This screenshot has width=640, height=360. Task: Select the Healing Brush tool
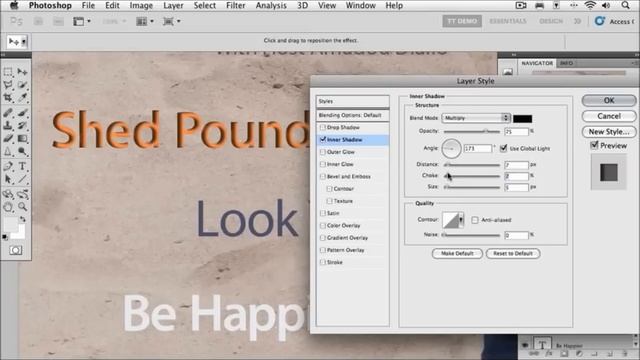(x=8, y=113)
